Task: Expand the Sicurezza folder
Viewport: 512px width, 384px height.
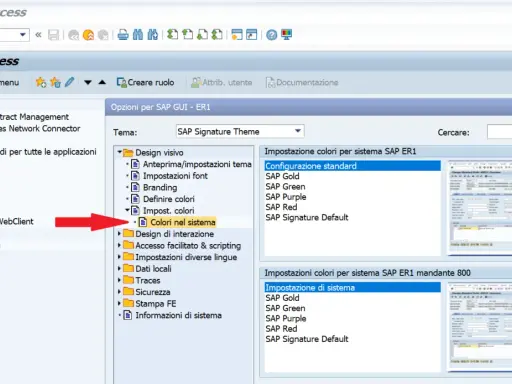Action: [119, 292]
